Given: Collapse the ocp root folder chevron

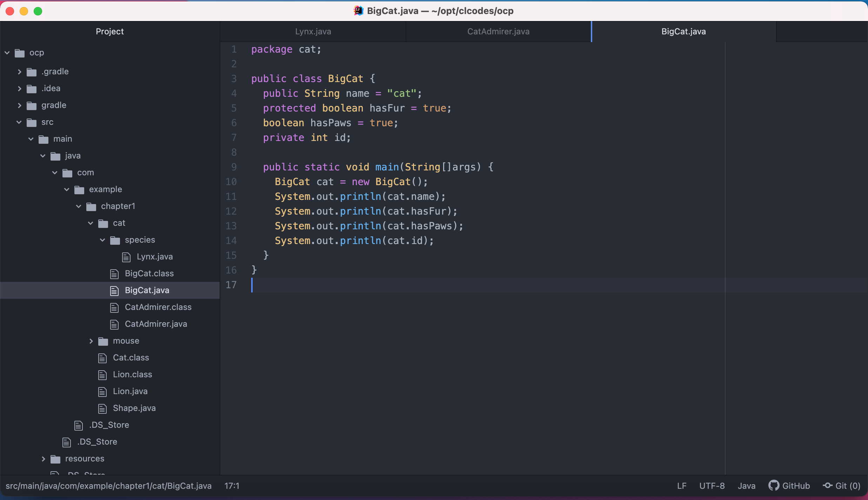Looking at the screenshot, I should tap(7, 53).
